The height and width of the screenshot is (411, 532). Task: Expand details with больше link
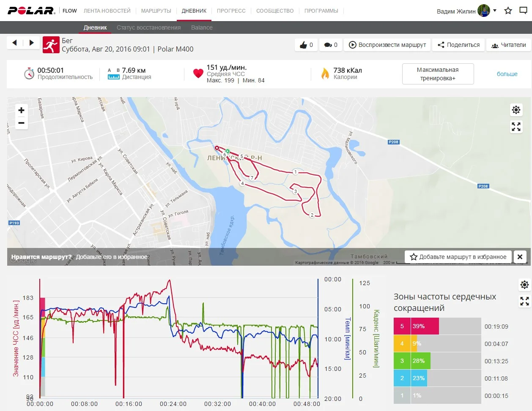[507, 74]
